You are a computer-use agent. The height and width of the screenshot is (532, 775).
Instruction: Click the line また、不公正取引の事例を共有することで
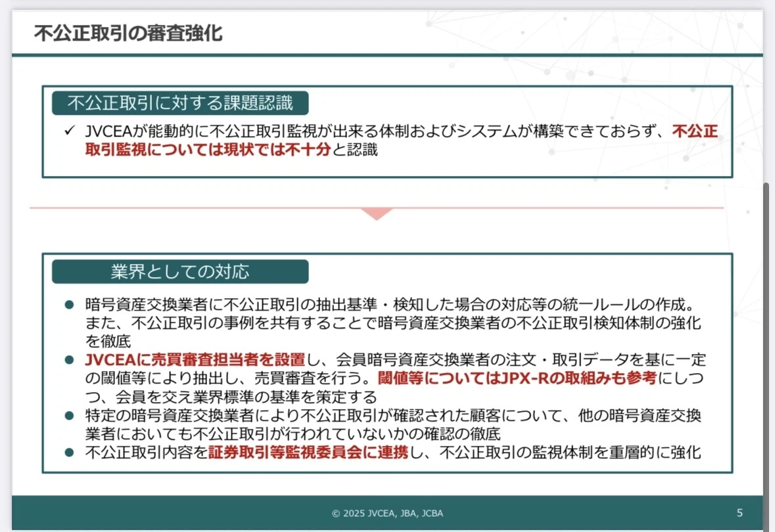pyautogui.click(x=393, y=323)
